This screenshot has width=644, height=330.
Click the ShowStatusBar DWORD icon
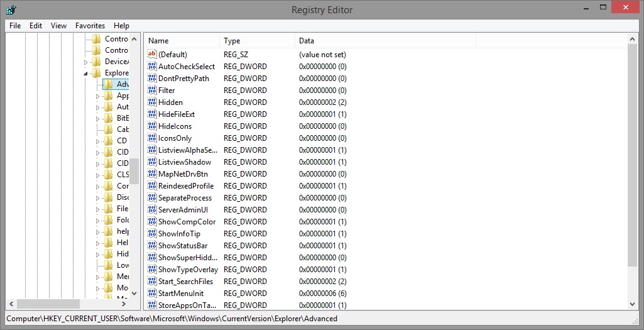[152, 245]
